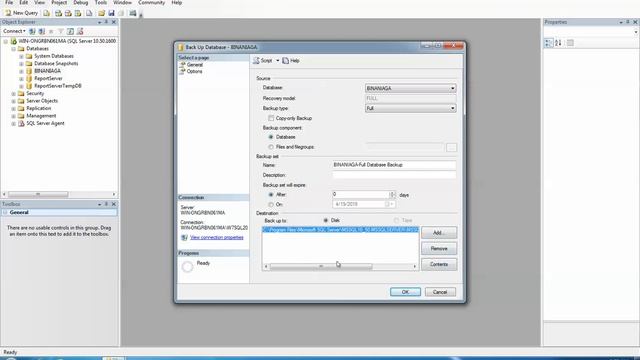Click the backup set Description field
640x360 pixels.
394,175
